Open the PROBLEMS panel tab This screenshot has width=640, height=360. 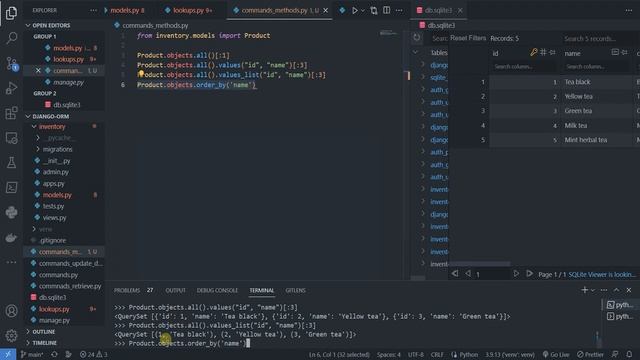pos(127,290)
